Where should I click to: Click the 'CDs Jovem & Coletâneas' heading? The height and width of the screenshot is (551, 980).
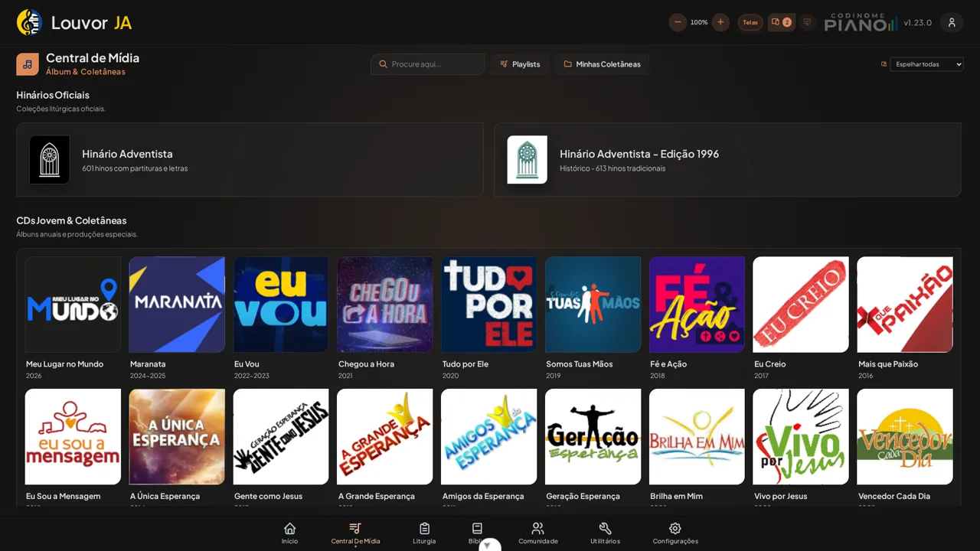pos(71,220)
